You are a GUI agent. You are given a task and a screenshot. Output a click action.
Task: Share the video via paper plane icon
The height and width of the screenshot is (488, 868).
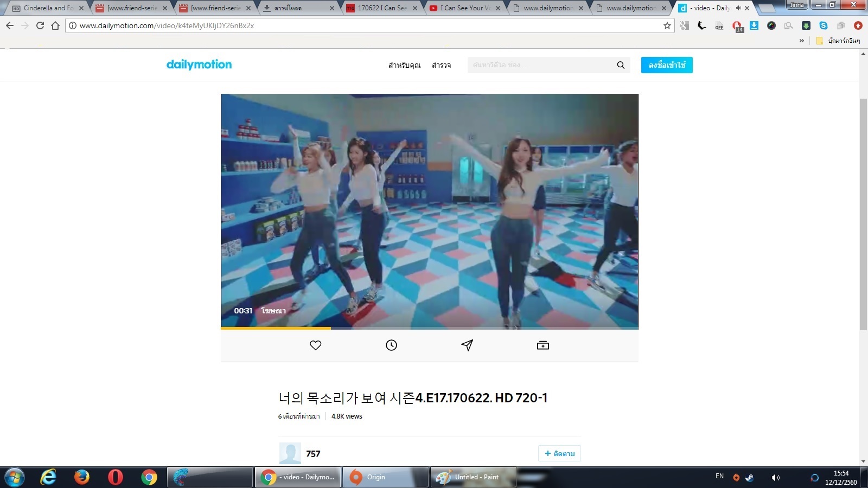coord(467,345)
